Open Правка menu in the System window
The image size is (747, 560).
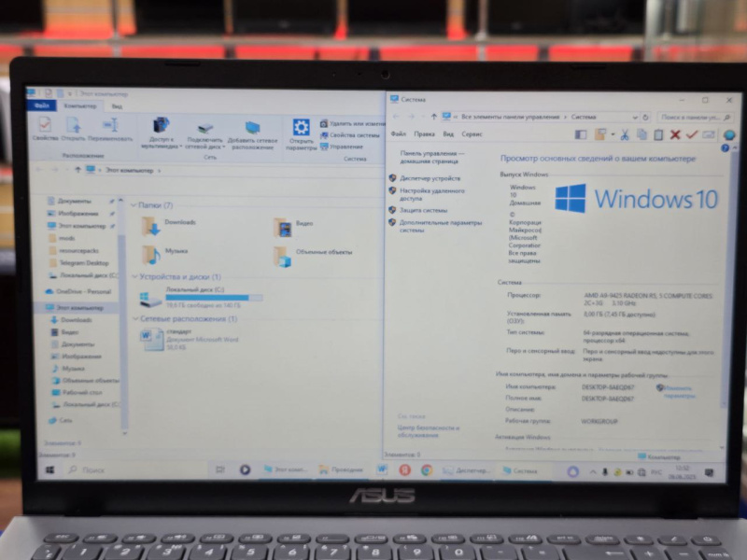coord(424,134)
